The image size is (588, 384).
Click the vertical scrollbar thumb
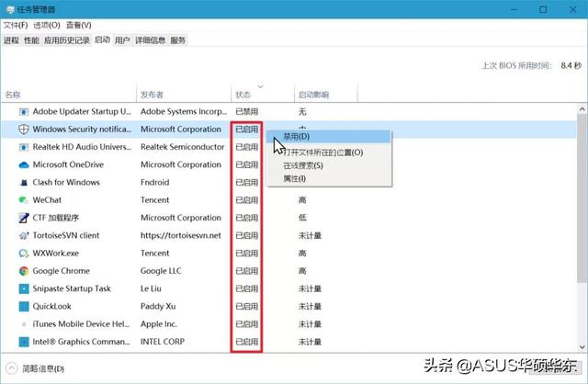(x=582, y=198)
